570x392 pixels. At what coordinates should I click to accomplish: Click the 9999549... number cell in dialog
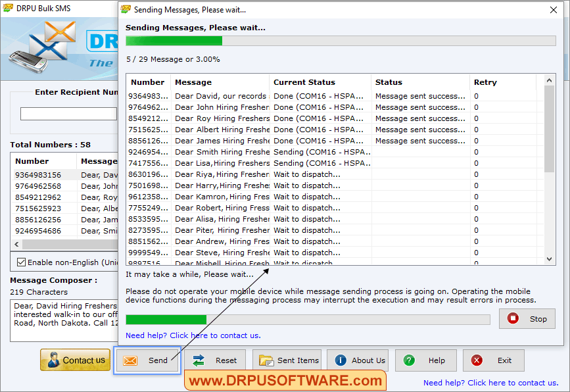click(149, 253)
